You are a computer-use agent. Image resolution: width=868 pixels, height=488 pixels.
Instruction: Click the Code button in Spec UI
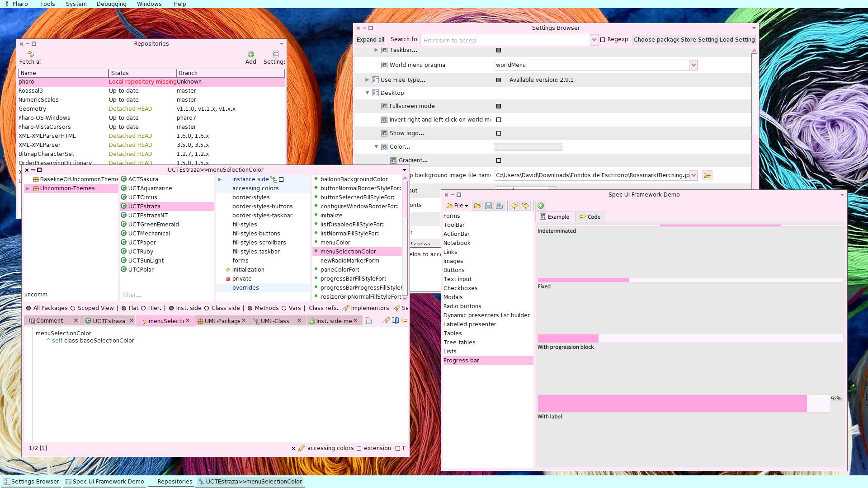click(x=590, y=216)
